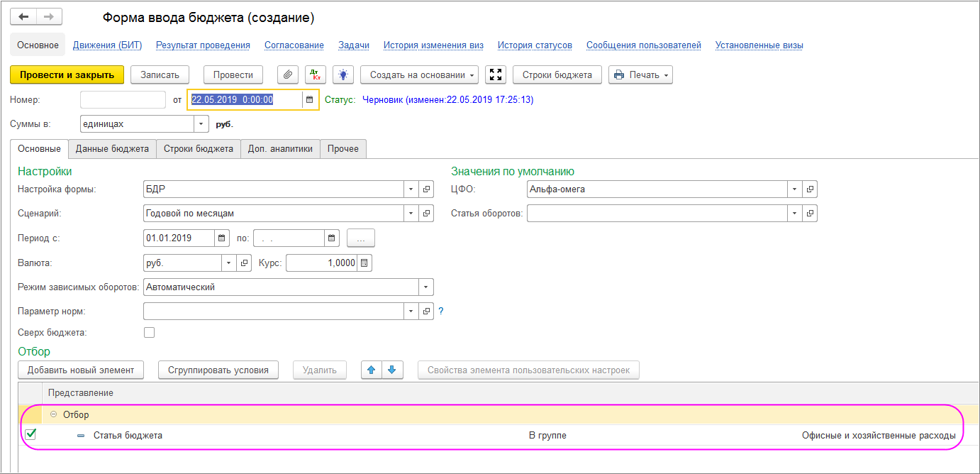The image size is (980, 474).
Task: Open Статья оборотов item with open icon
Action: tap(810, 214)
